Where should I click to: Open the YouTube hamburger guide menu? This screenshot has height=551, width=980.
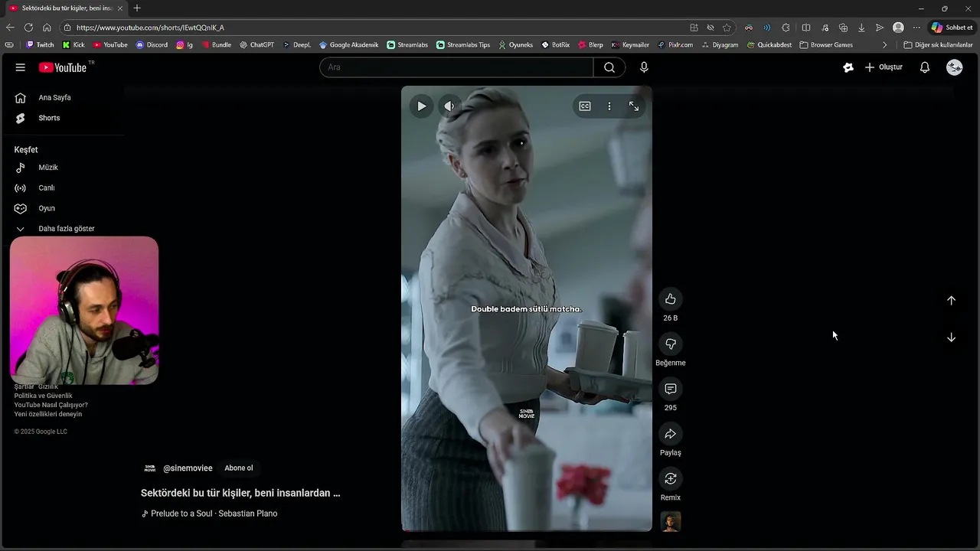click(20, 67)
